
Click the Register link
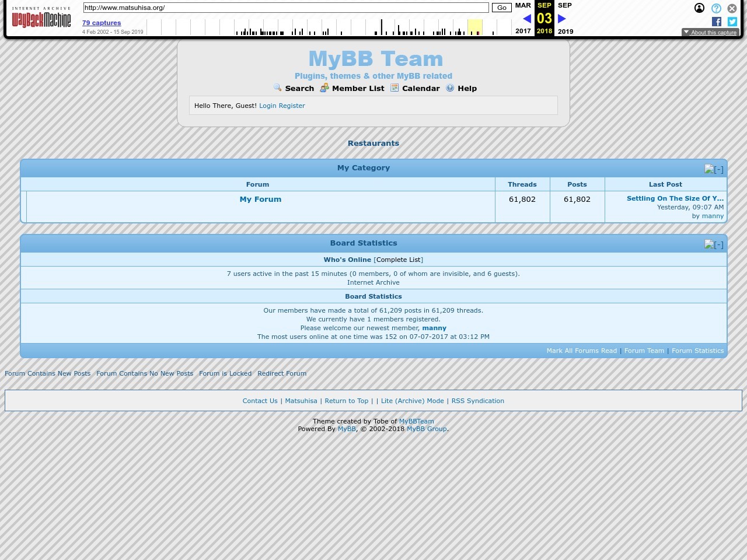coord(292,106)
